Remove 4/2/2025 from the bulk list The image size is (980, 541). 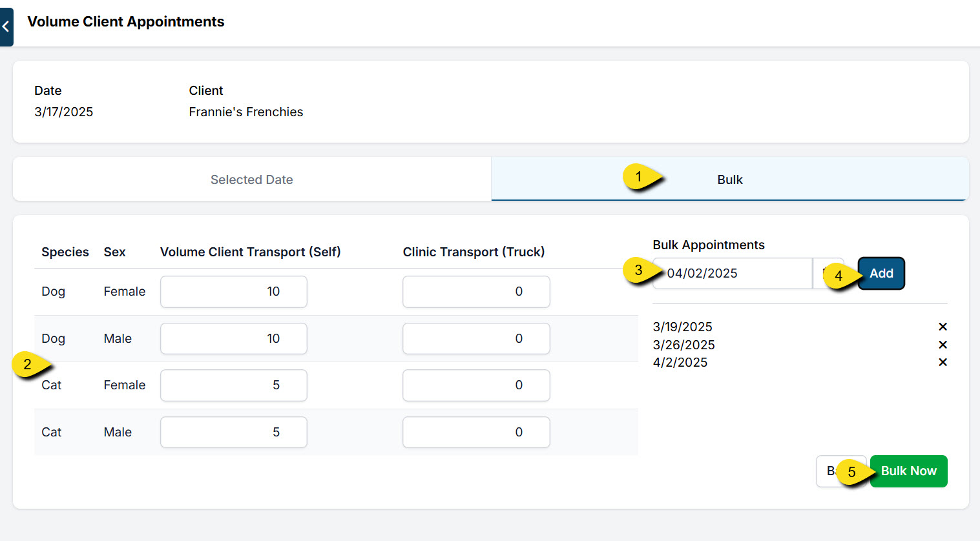pos(943,362)
